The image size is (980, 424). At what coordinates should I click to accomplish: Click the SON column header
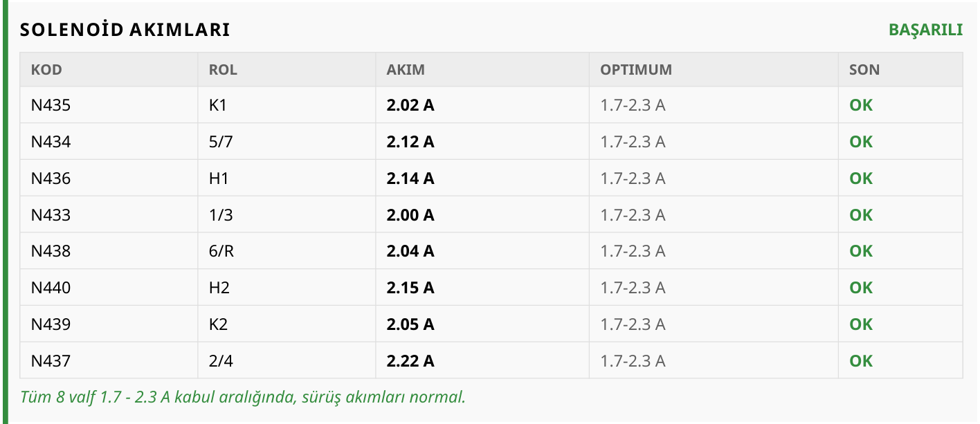tap(864, 70)
